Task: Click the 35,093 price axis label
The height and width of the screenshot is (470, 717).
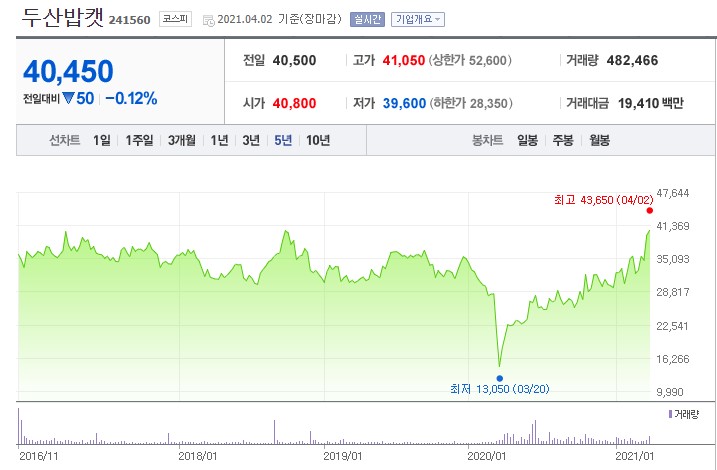Action: (673, 259)
